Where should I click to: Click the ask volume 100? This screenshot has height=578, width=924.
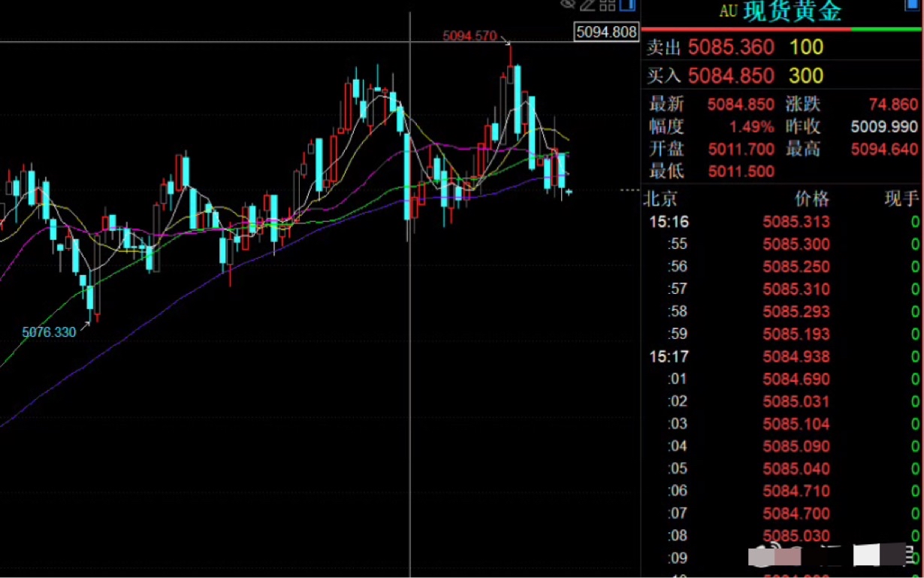pyautogui.click(x=806, y=47)
